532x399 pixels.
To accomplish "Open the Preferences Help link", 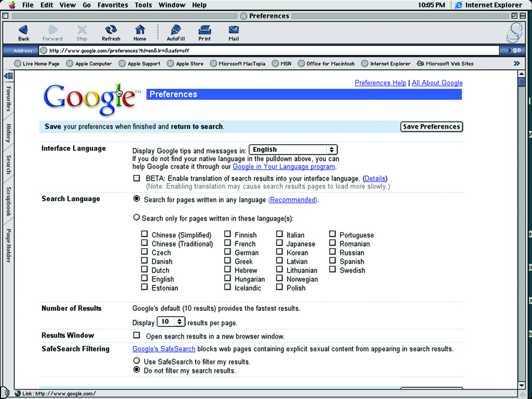I will 380,83.
